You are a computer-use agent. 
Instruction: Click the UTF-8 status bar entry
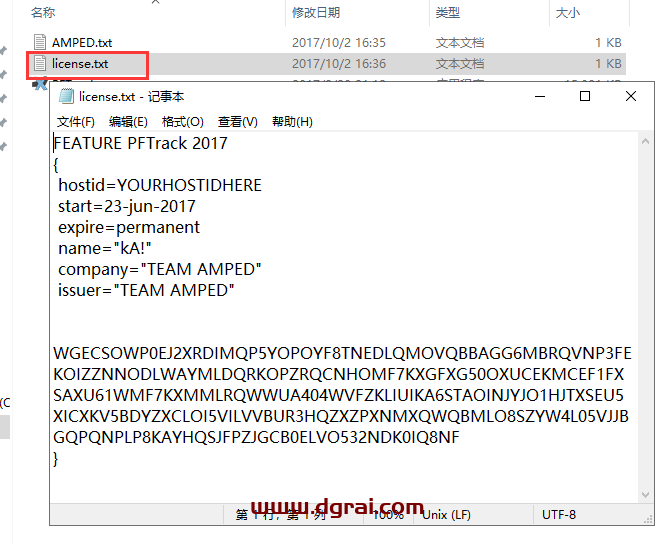click(x=559, y=514)
